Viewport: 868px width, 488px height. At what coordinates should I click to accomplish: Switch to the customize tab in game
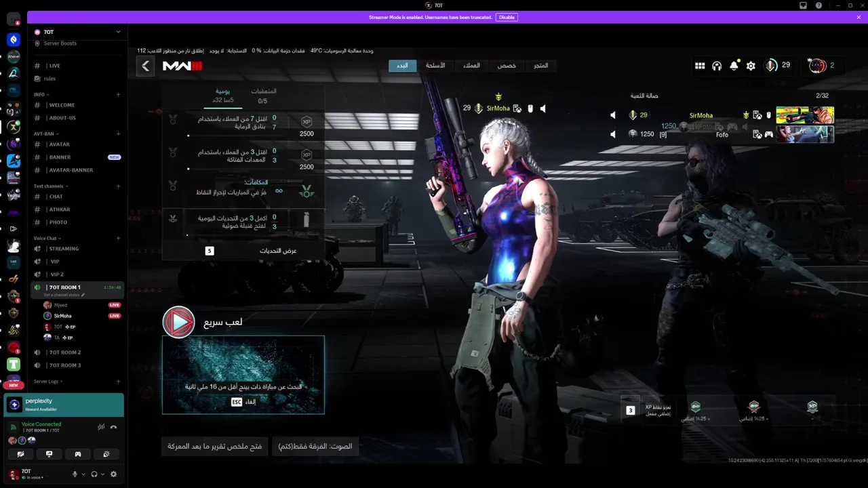point(507,66)
